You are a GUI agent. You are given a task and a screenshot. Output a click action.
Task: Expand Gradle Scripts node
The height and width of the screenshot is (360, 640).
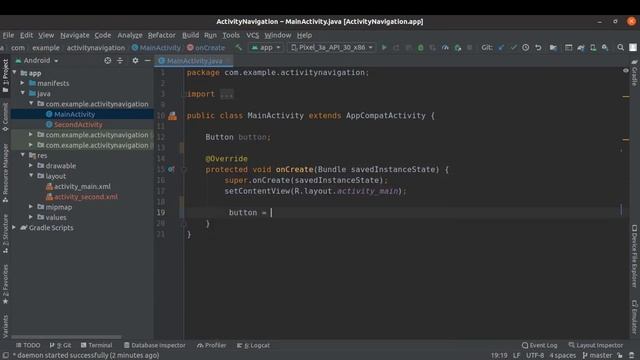15,227
